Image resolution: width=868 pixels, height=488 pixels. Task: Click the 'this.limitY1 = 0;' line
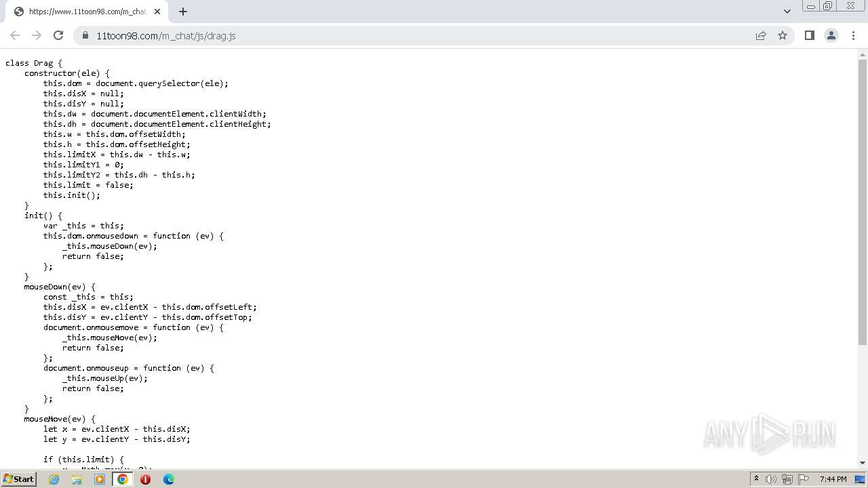point(83,165)
